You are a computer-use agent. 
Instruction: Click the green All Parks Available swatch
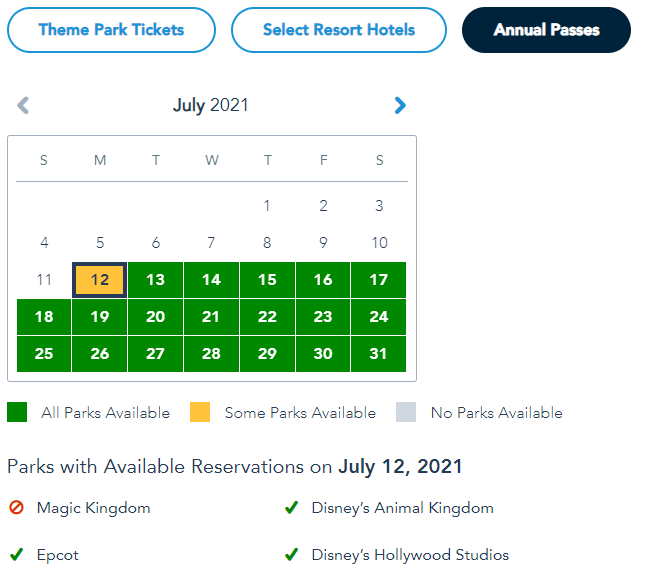(x=17, y=412)
